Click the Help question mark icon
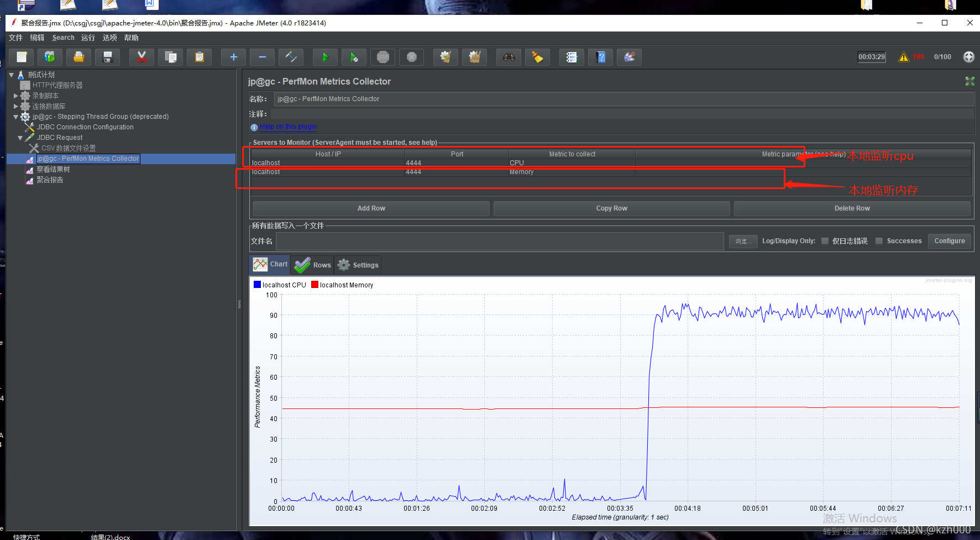Viewport: 980px width, 540px height. [601, 57]
